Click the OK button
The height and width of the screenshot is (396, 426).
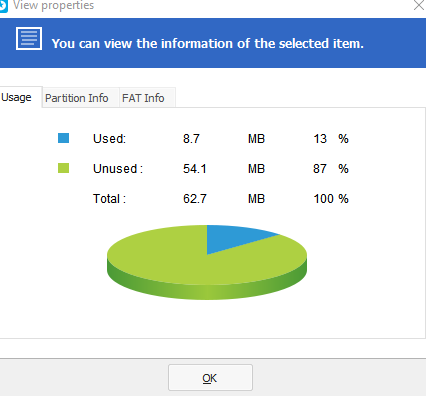pyautogui.click(x=210, y=377)
